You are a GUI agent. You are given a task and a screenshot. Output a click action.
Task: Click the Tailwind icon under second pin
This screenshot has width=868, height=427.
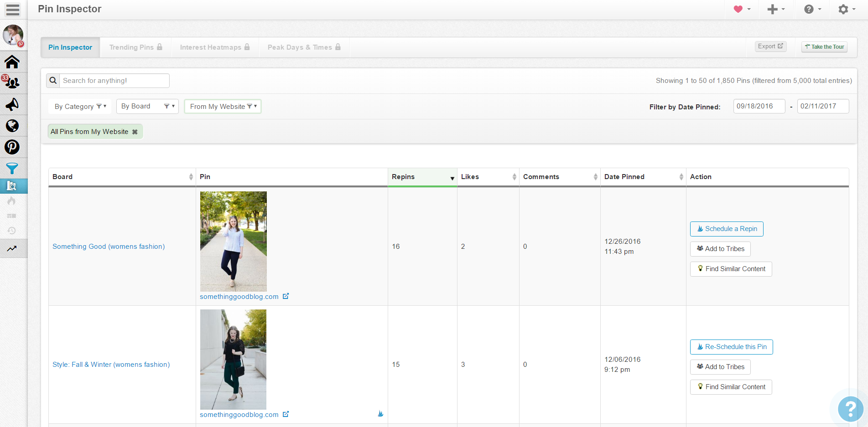click(x=380, y=414)
